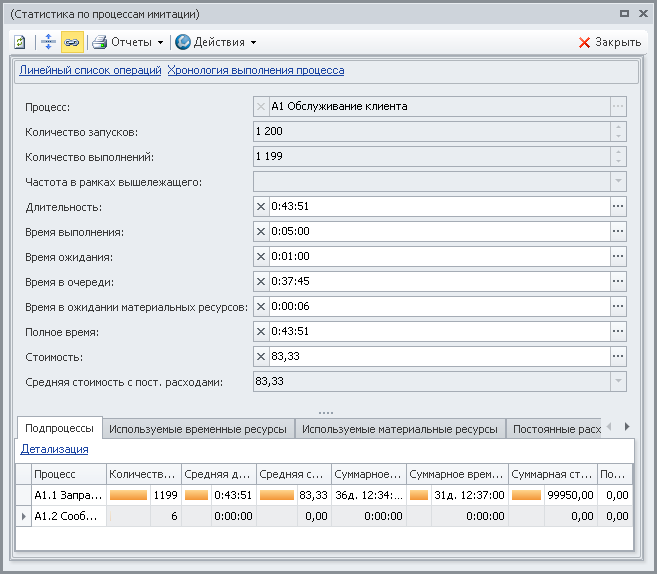Viewport: 657px width, 574px height.
Task: Toggle the highlighted chain link icon
Action: [x=72, y=42]
